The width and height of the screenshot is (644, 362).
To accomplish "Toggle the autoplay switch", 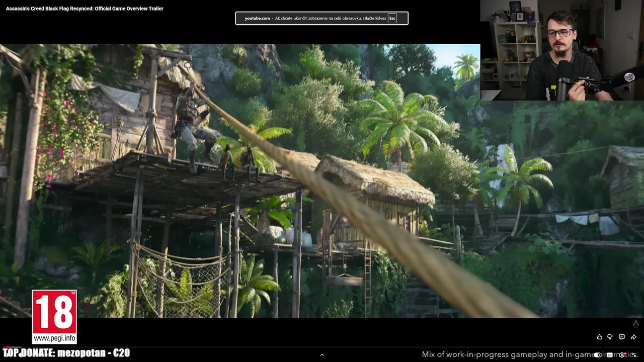I will click(x=598, y=355).
